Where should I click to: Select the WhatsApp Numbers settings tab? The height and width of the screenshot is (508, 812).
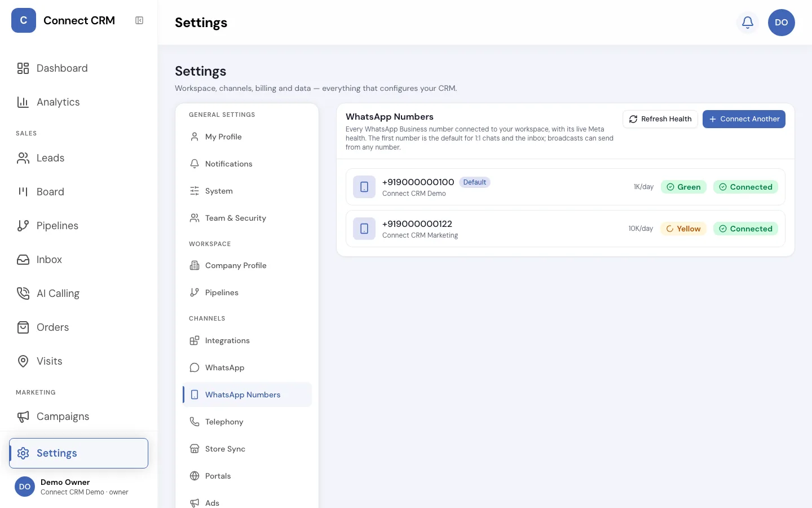tap(247, 395)
